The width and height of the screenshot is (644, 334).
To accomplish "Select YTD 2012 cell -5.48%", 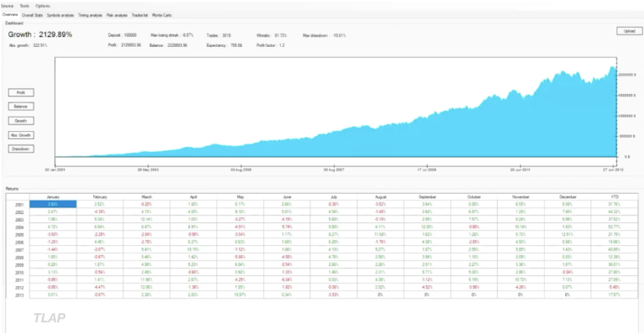I will point(615,288).
